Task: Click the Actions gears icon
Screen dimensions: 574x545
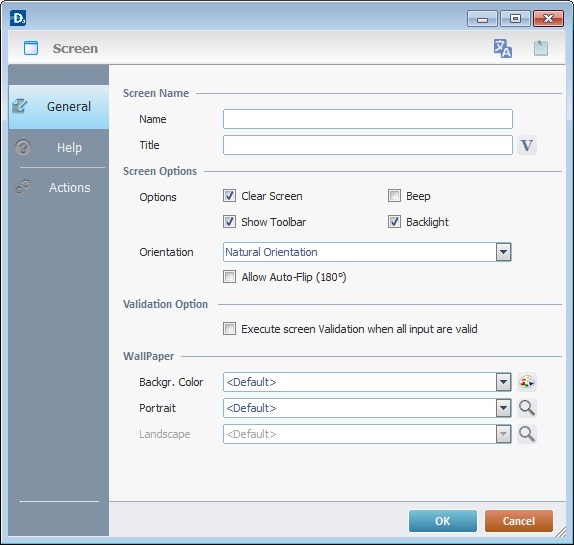Action: 23,187
